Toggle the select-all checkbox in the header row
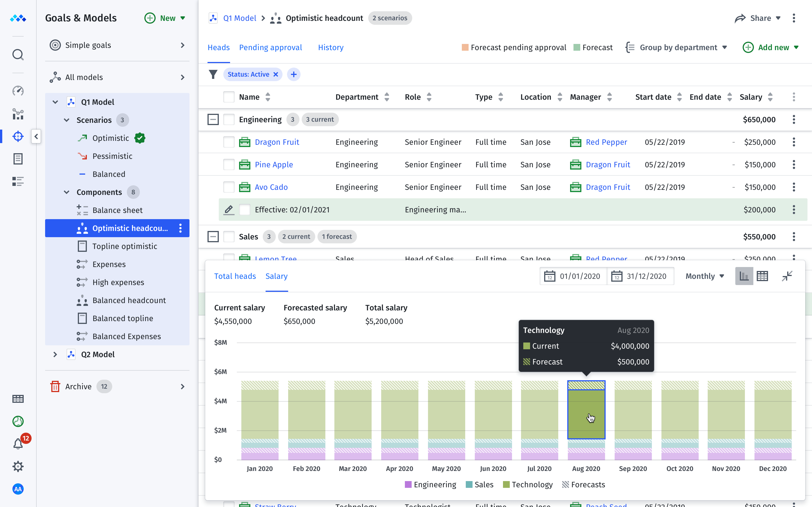 tap(229, 97)
